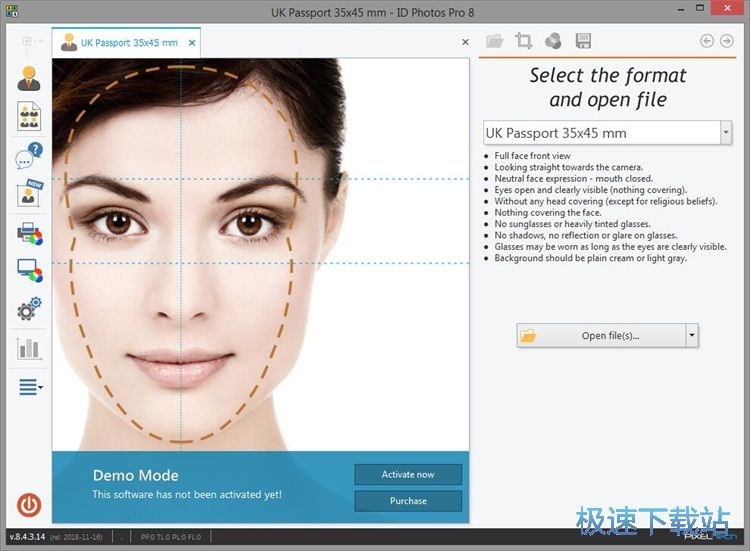Open the help chat question icon
This screenshot has width=750, height=551.
(29, 155)
